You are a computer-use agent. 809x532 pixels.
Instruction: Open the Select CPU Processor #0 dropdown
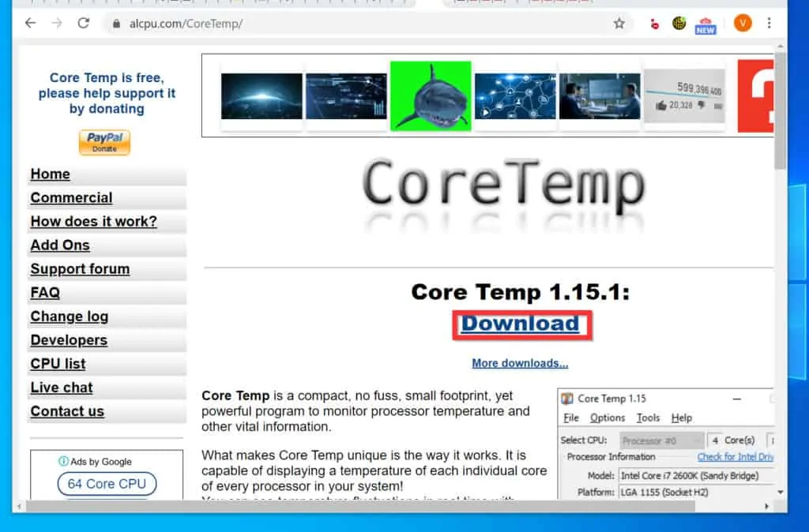(x=660, y=440)
